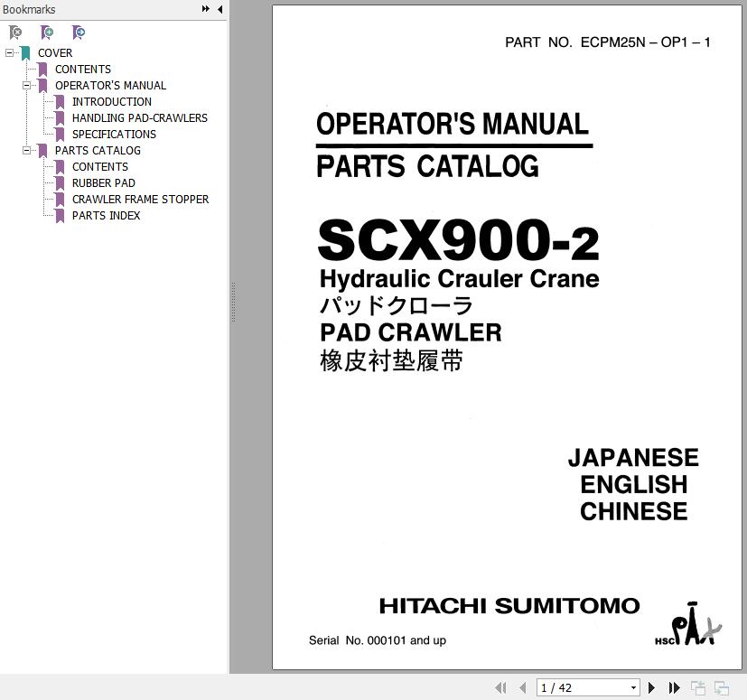Open the CRAWLER FRAME STOPPER bookmark
747x700 pixels.
click(x=141, y=200)
